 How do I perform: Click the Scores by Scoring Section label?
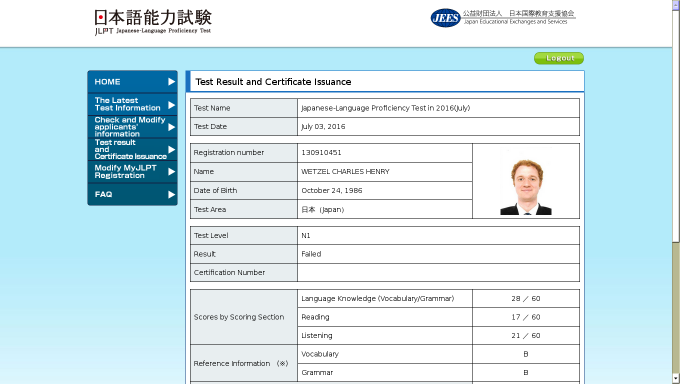coord(239,317)
